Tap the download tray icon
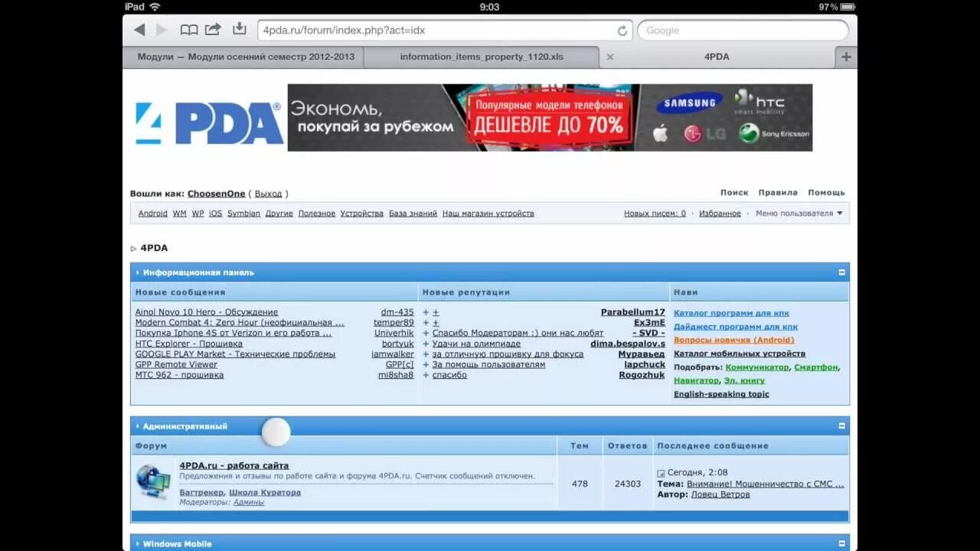The height and width of the screenshot is (551, 980). [x=240, y=29]
